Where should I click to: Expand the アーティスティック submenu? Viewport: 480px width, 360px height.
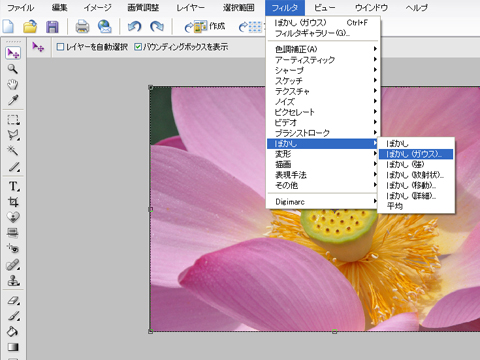click(x=323, y=60)
